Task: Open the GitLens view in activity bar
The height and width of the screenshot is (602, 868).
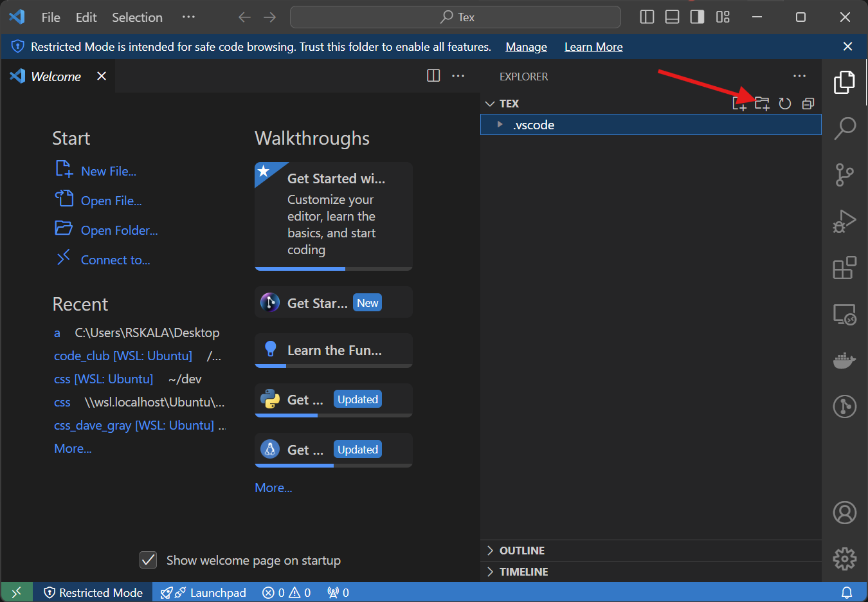Action: [844, 406]
